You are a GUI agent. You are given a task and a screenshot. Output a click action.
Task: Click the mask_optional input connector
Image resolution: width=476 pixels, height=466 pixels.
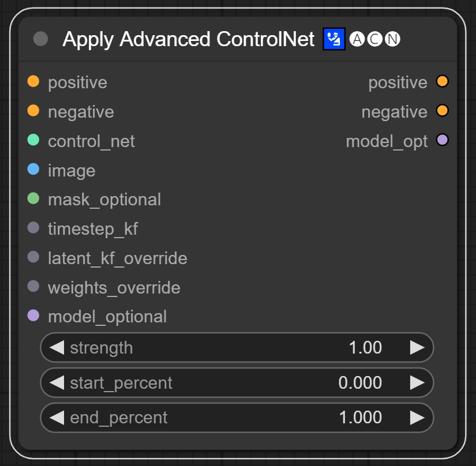pyautogui.click(x=33, y=199)
